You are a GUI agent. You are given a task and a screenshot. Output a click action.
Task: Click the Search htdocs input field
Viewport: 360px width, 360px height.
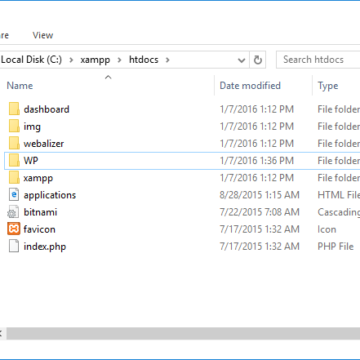point(318,60)
